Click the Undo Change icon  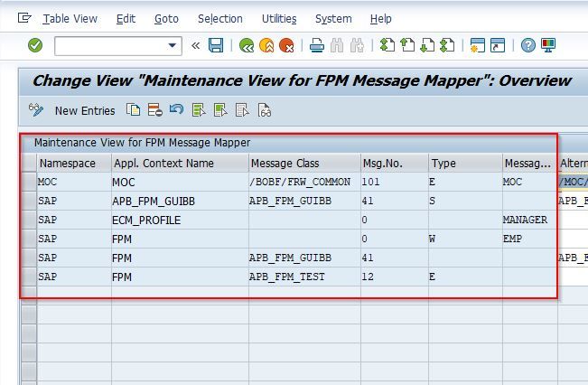[x=176, y=109]
